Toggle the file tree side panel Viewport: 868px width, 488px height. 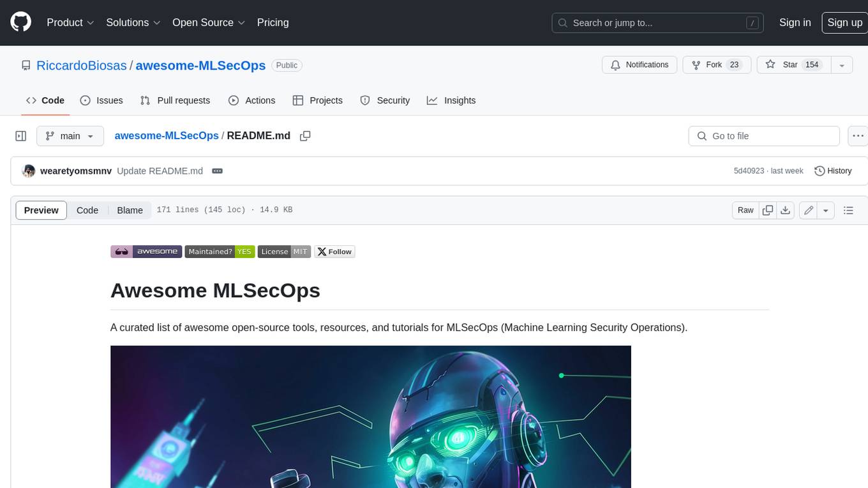point(20,136)
